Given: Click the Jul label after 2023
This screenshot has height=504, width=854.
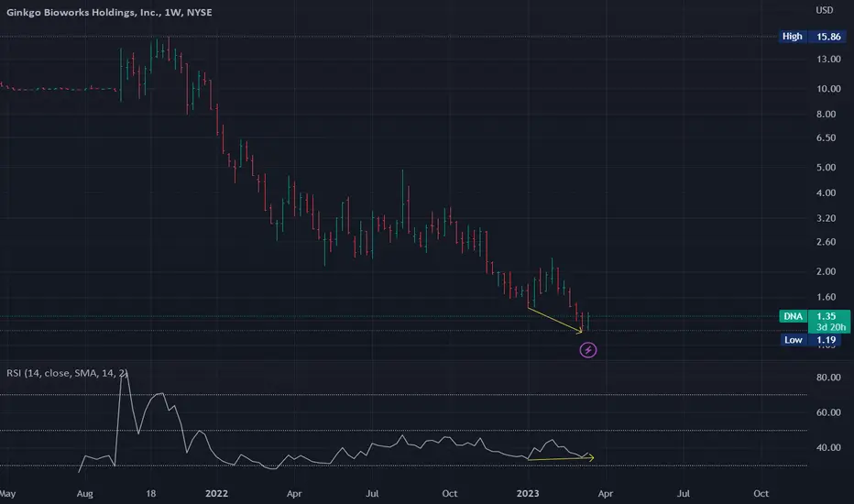Looking at the screenshot, I should point(683,493).
